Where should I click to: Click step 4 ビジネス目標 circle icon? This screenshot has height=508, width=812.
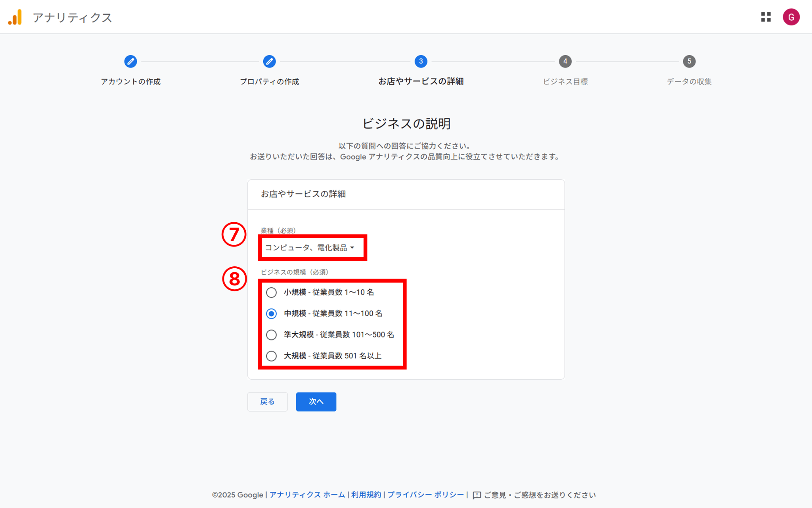click(565, 62)
